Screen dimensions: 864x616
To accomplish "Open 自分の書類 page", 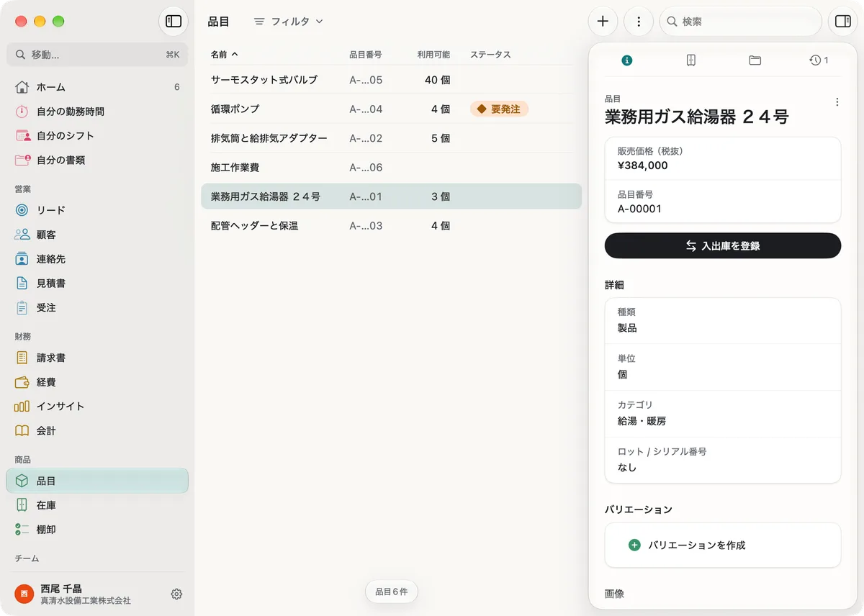I will pos(97,160).
